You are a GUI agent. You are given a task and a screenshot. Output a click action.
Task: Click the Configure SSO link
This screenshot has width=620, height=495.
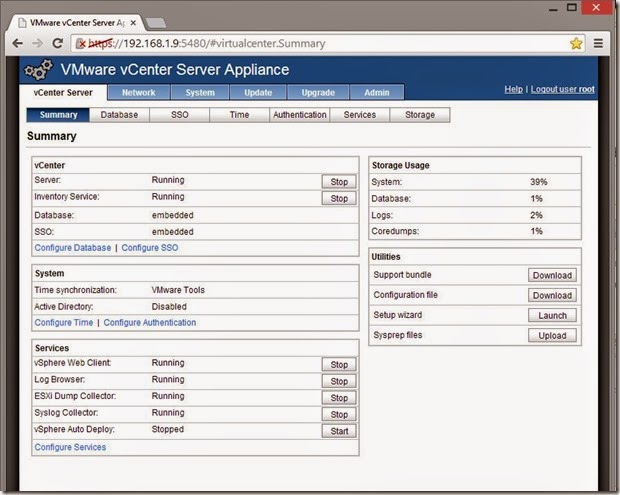click(x=150, y=248)
